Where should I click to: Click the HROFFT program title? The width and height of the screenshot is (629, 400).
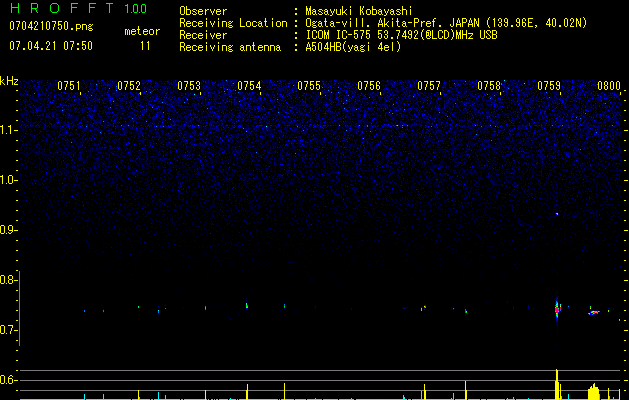[x=60, y=9]
